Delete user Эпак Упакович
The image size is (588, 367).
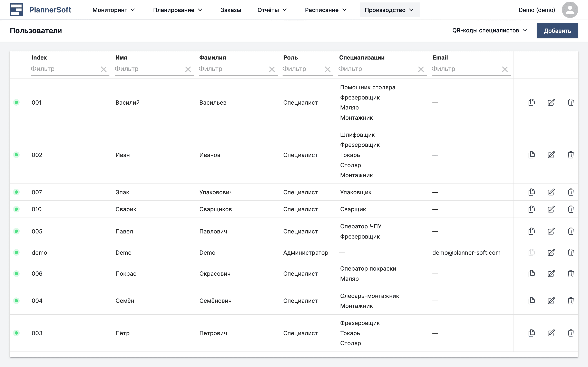point(571,192)
